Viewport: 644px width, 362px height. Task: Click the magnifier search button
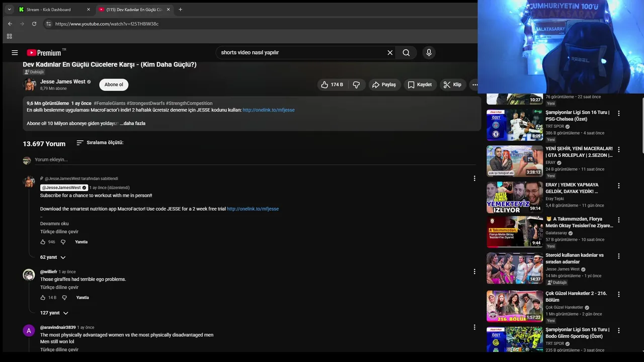406,52
